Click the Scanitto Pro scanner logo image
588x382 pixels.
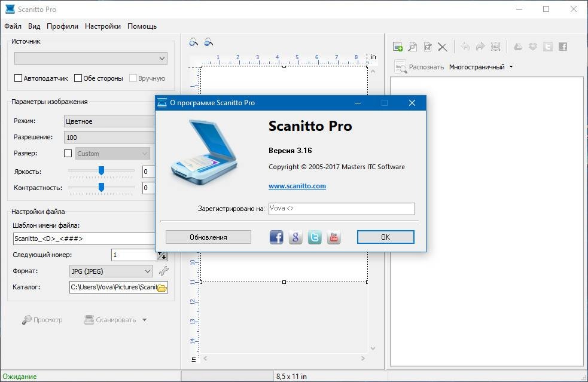[x=205, y=152]
